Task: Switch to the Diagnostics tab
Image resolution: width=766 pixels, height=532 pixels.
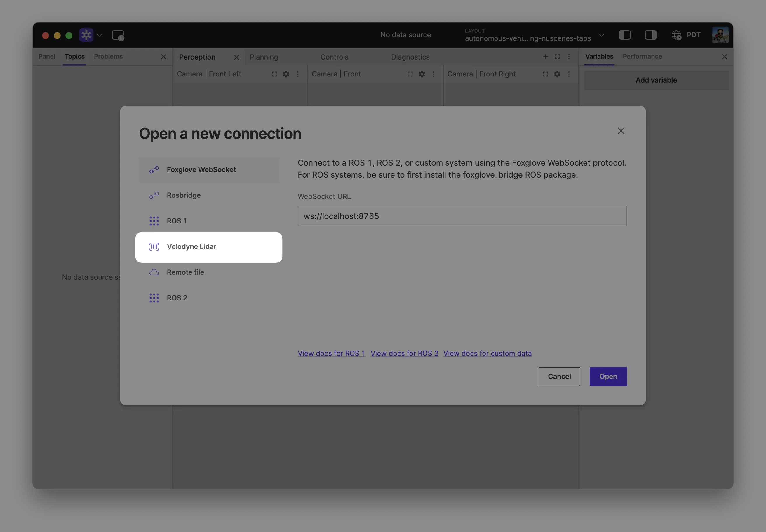Action: [410, 57]
